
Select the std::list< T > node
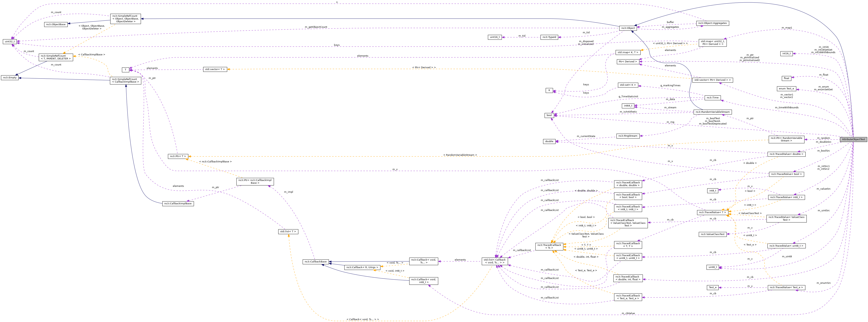pyautogui.click(x=288, y=231)
